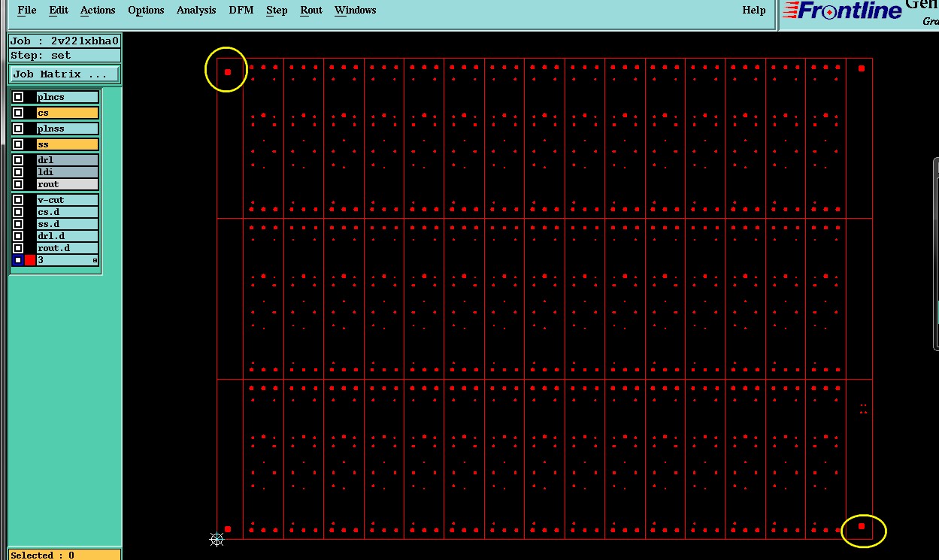Open the Options menu
The width and height of the screenshot is (939, 560).
146,10
